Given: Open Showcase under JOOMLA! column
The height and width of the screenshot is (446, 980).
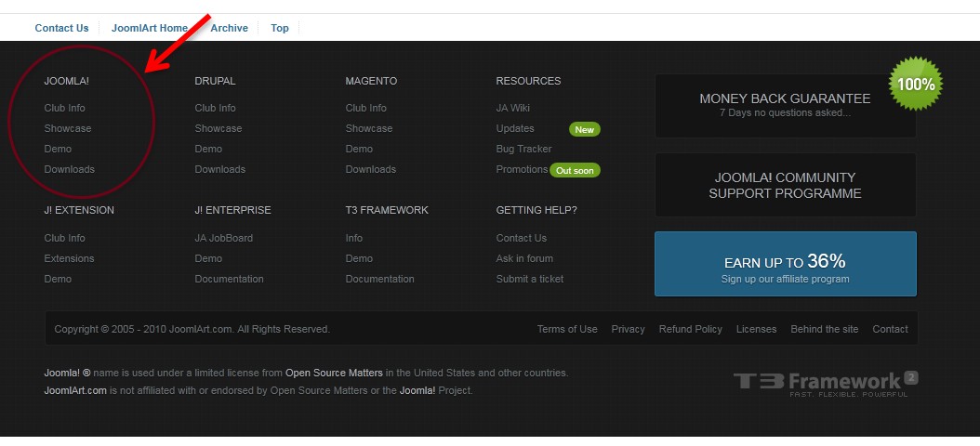Looking at the screenshot, I should pos(68,128).
